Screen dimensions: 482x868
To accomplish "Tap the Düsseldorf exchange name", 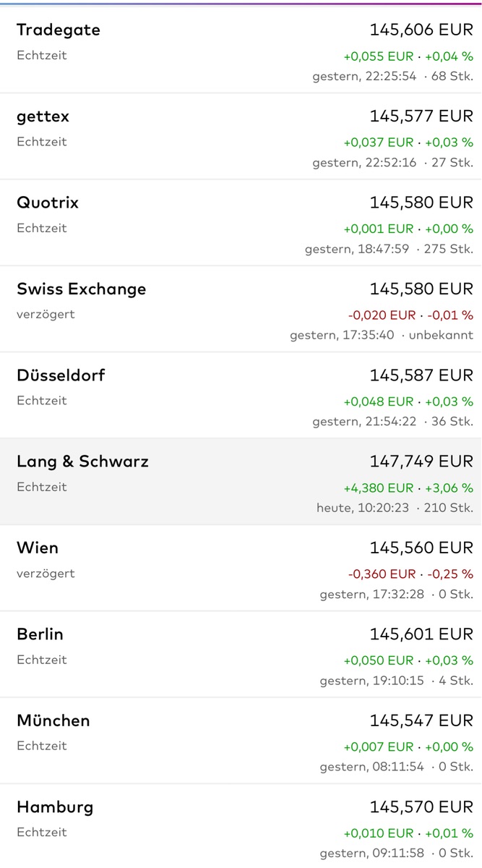I will coord(61,375).
